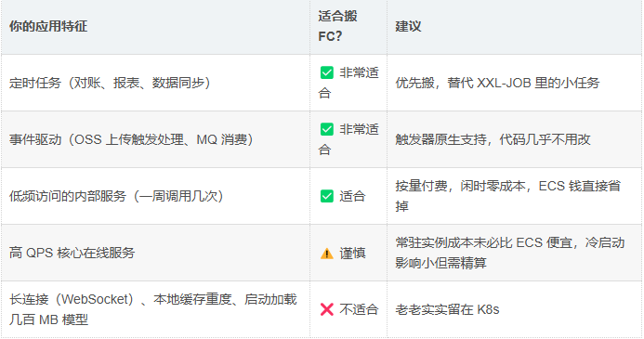Screen dimensions: 644x339
Task: Click the 定时任务(对账、报表、数据同步) cell
Action: point(156,83)
